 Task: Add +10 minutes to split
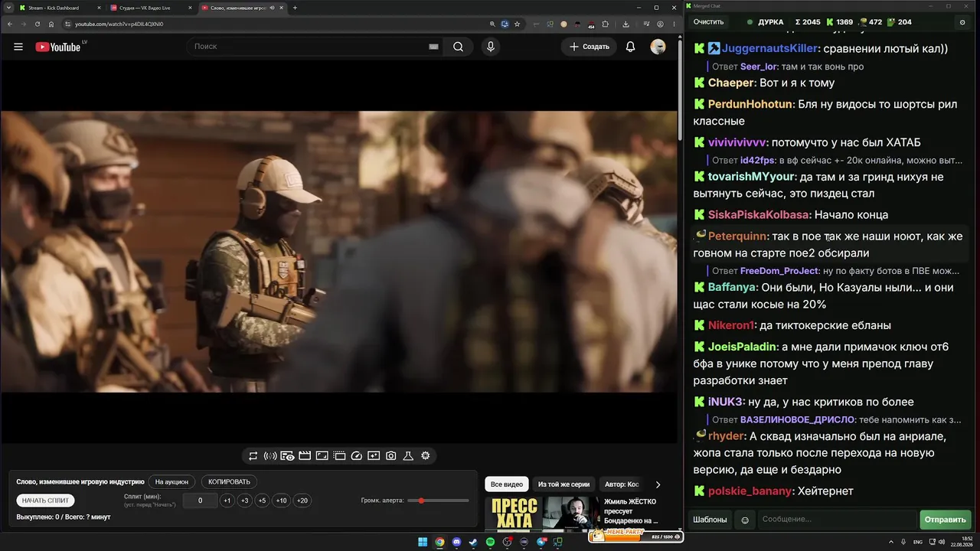pos(282,500)
